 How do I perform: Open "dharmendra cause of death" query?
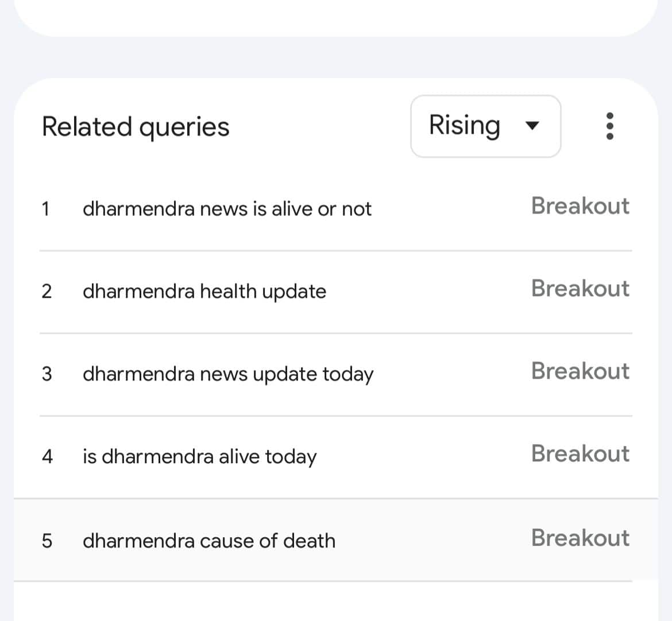208,541
